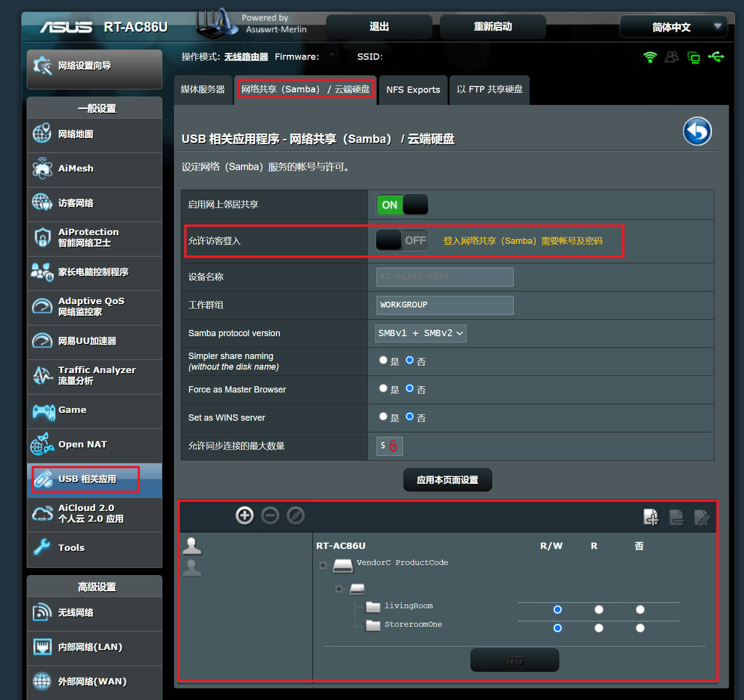Image resolution: width=744 pixels, height=700 pixels.
Task: Click the WORKGROUP input field
Action: pyautogui.click(x=444, y=305)
